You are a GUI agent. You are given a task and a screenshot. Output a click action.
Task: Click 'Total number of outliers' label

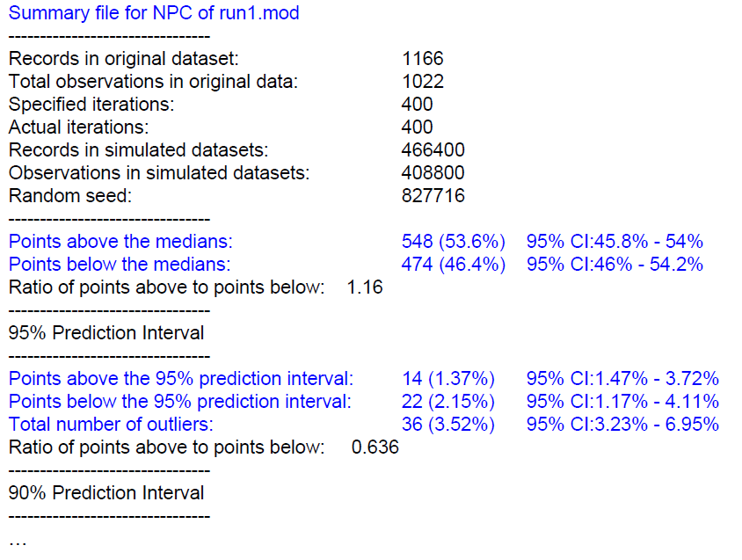[x=111, y=424]
